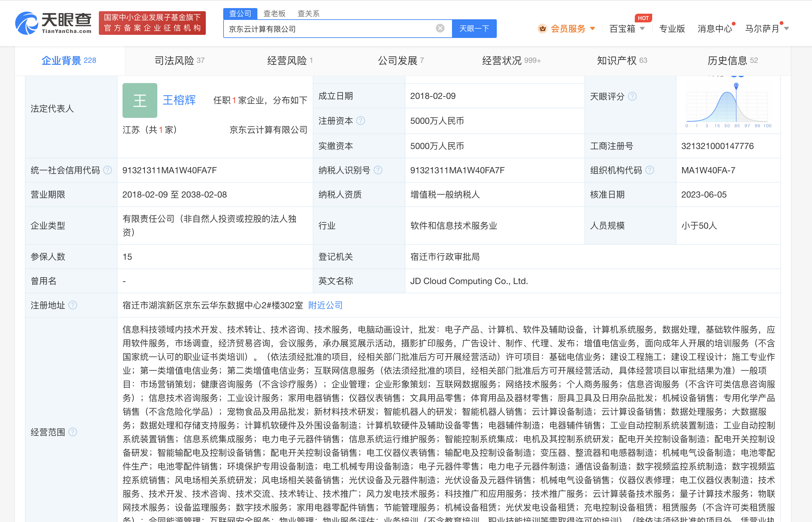Click the 天眼一下 search button
Viewport: 812px width, 522px height.
(x=474, y=29)
